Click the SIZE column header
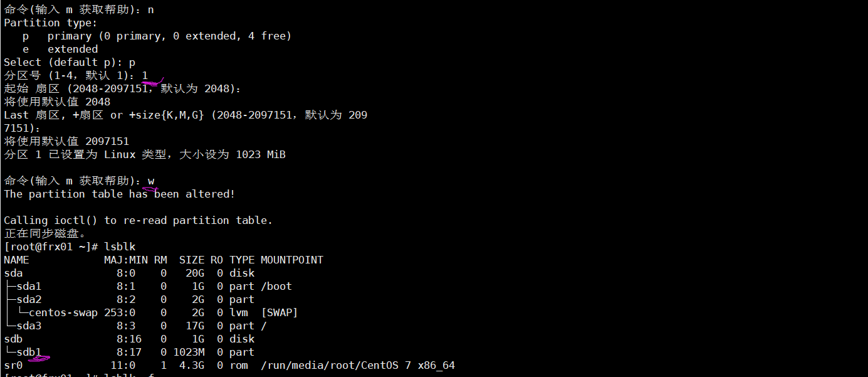 tap(192, 260)
